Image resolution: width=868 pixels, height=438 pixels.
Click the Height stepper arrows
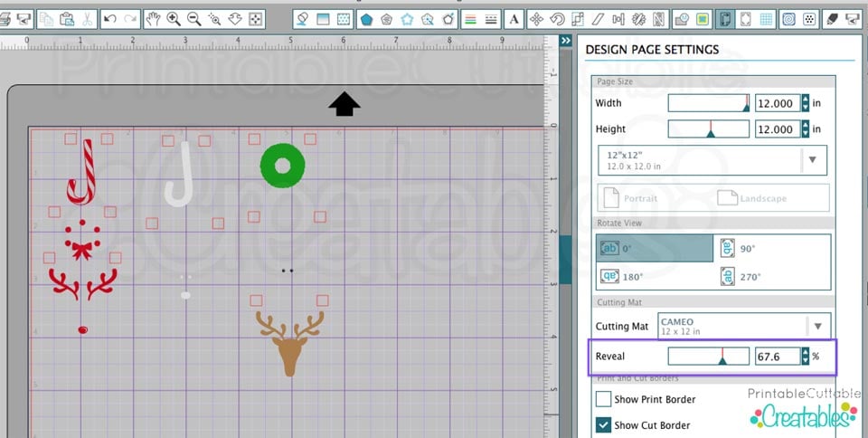click(805, 129)
